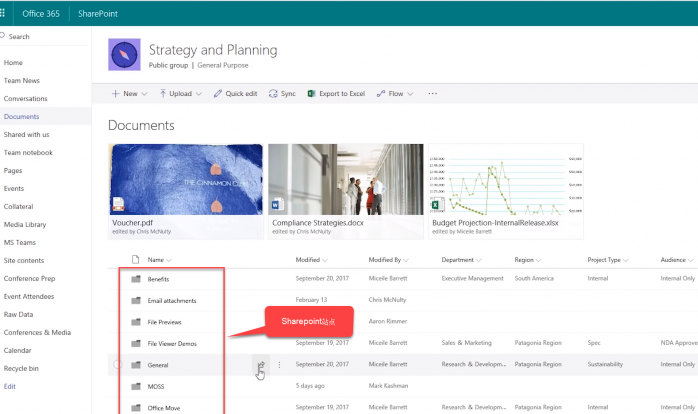The image size is (698, 414).
Task: Click the PDF icon on Voucher.pdf card
Action: pos(118,204)
